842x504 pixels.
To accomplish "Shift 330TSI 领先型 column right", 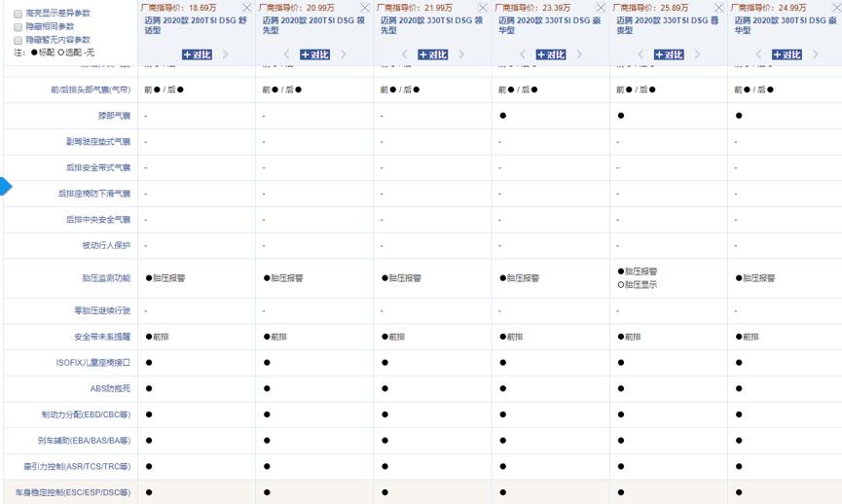I will point(461,54).
